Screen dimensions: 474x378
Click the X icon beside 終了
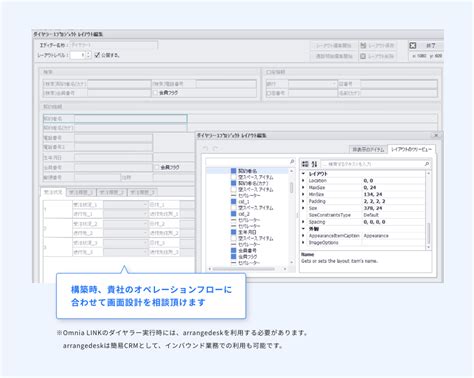tap(413, 46)
